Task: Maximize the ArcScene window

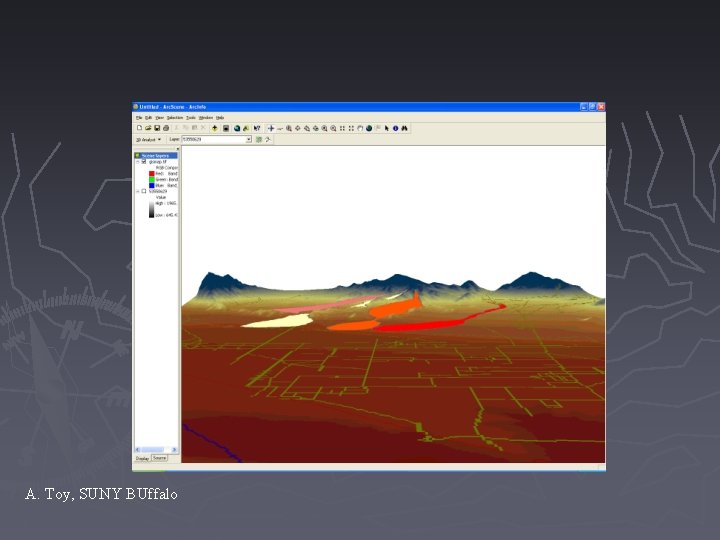Action: point(592,107)
